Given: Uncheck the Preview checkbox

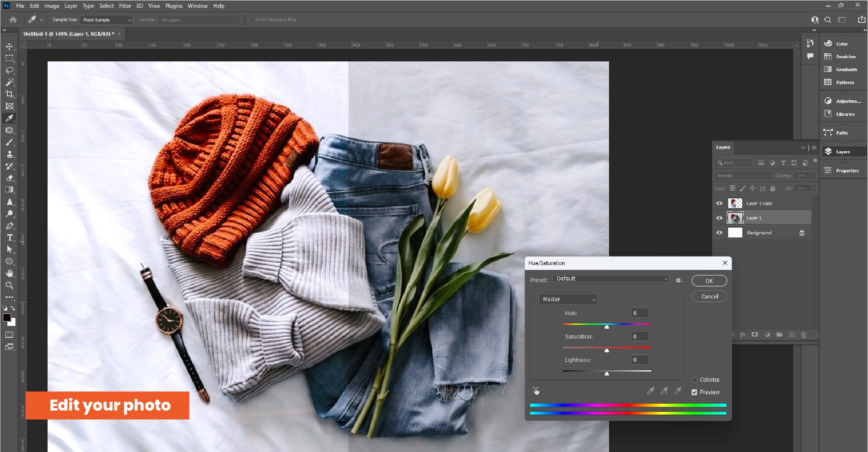Looking at the screenshot, I should [x=694, y=392].
